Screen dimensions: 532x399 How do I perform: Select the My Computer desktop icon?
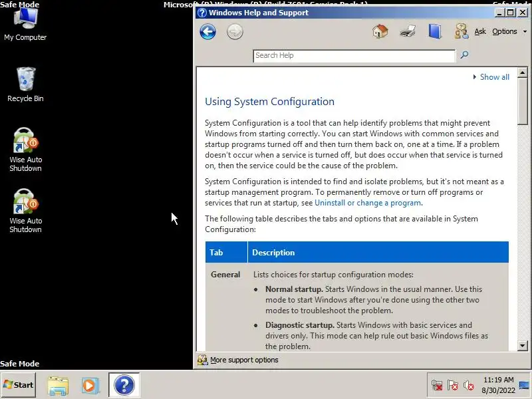click(x=25, y=25)
